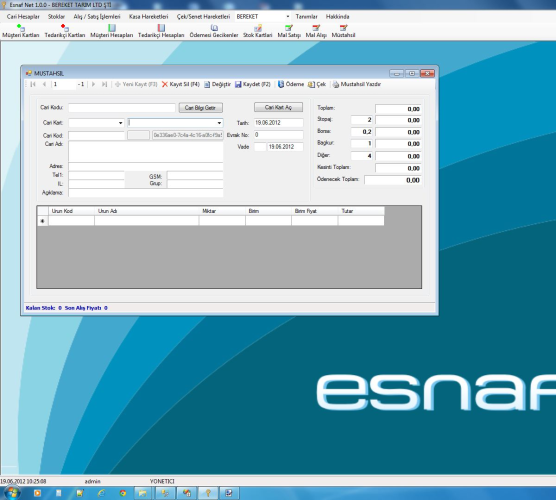
Task: Click Mustahsil Yazdır print button
Action: click(x=356, y=84)
